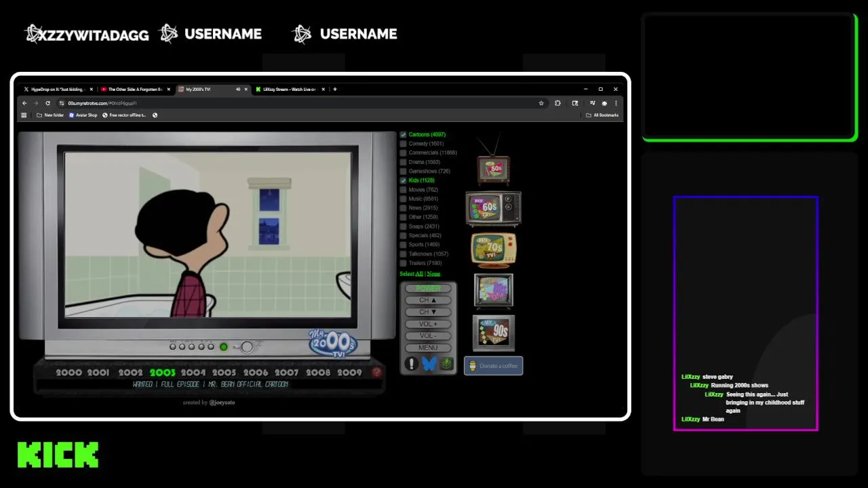Mute the My 2000's TV tab audio icon
Screen dimensions: 868x488
[x=237, y=89]
